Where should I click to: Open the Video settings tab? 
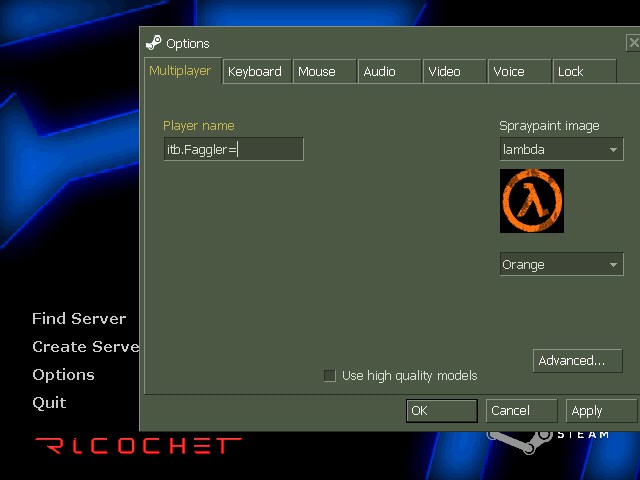[x=454, y=72]
